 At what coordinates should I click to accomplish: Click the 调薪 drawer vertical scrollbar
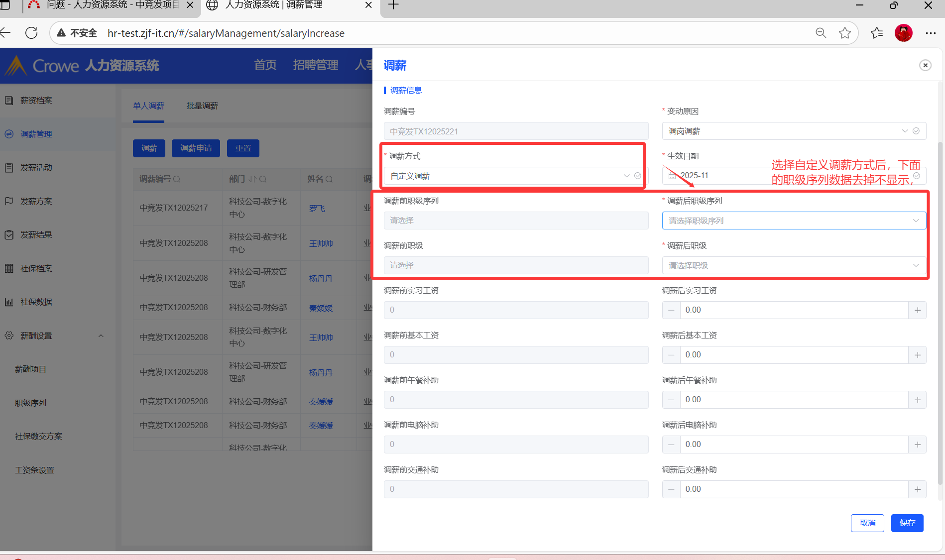[x=940, y=314]
